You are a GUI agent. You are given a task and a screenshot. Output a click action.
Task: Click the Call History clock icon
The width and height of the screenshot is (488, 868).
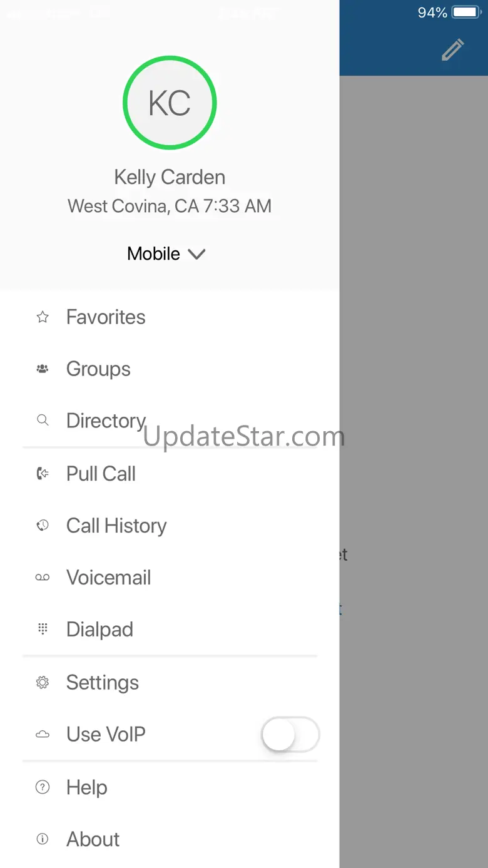coord(43,526)
